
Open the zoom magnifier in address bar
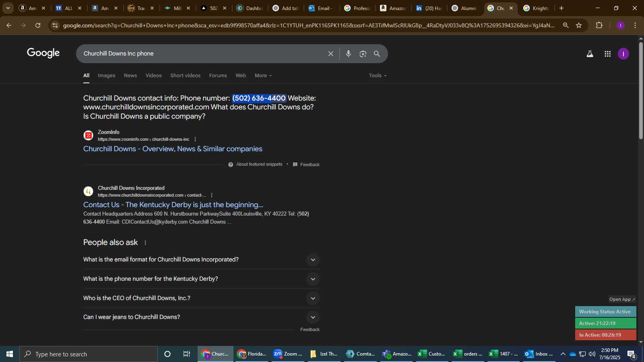point(566,25)
